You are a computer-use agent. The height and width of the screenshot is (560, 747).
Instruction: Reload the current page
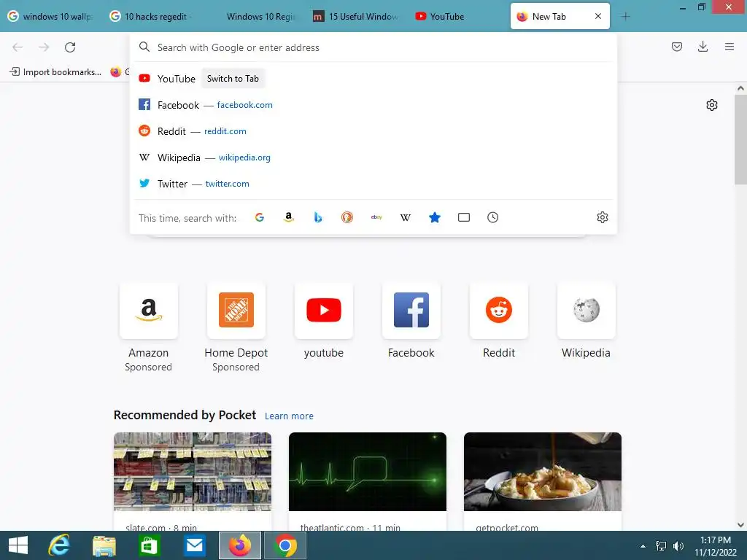pos(70,47)
